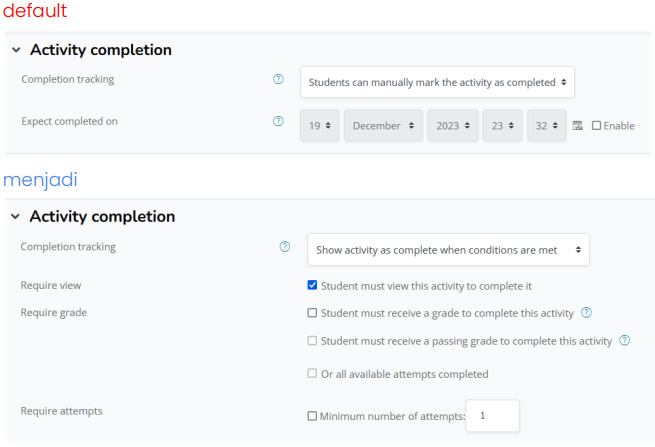Open the day dropdown showing 19
655x447 pixels.
point(318,126)
